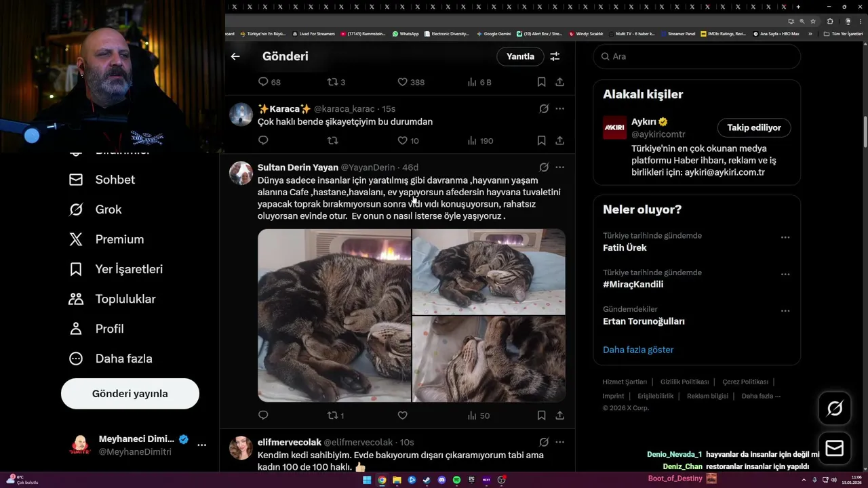The height and width of the screenshot is (488, 868).
Task: Bookmark Sultan Derin Yayan's post
Action: point(541,415)
